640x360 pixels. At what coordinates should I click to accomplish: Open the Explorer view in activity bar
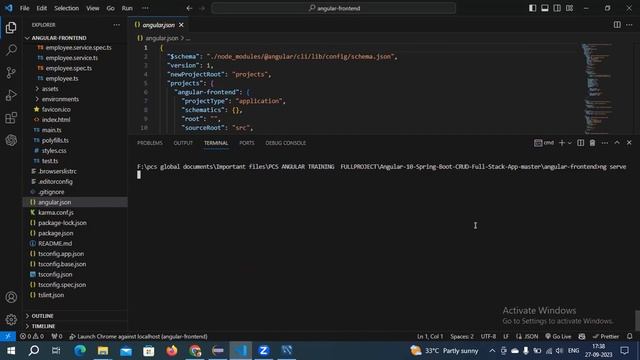[x=11, y=28]
